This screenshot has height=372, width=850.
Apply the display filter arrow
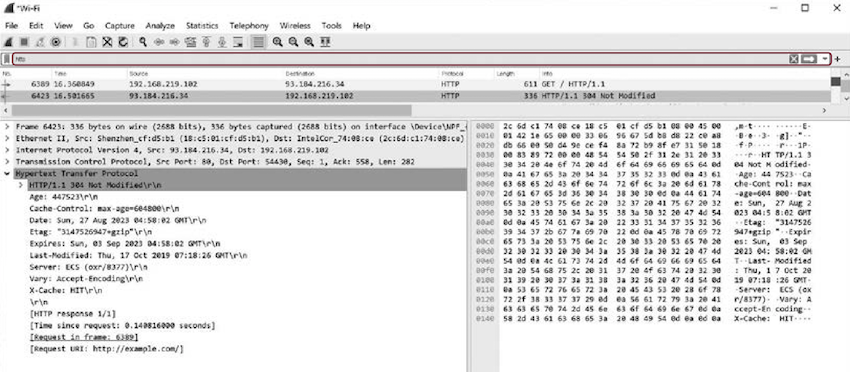click(809, 59)
